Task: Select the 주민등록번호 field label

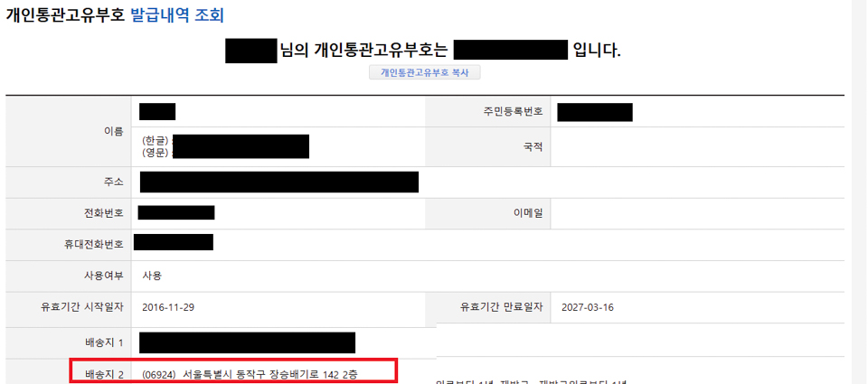Action: [513, 112]
